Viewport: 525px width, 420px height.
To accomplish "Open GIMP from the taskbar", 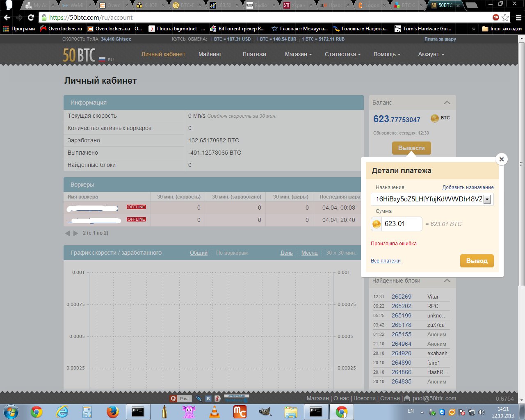I will (265, 411).
